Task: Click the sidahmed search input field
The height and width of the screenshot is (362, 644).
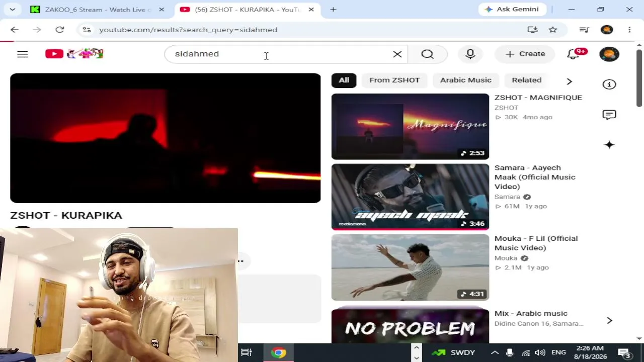Action: point(282,54)
